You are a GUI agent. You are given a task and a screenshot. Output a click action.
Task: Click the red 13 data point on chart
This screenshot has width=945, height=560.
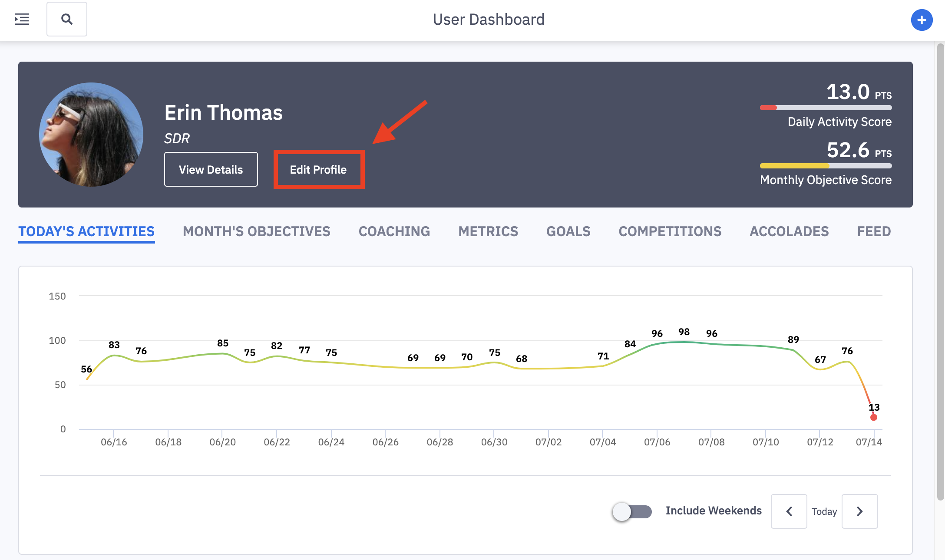(874, 417)
